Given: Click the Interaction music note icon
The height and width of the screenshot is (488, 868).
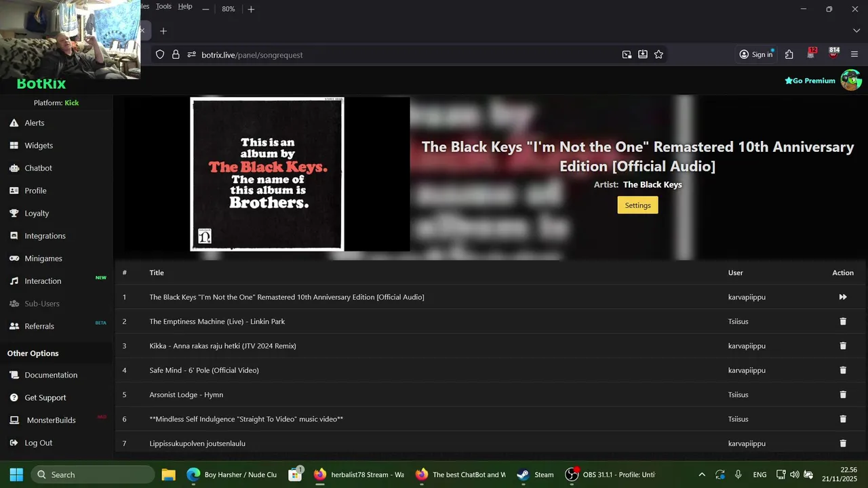Looking at the screenshot, I should click(14, 281).
